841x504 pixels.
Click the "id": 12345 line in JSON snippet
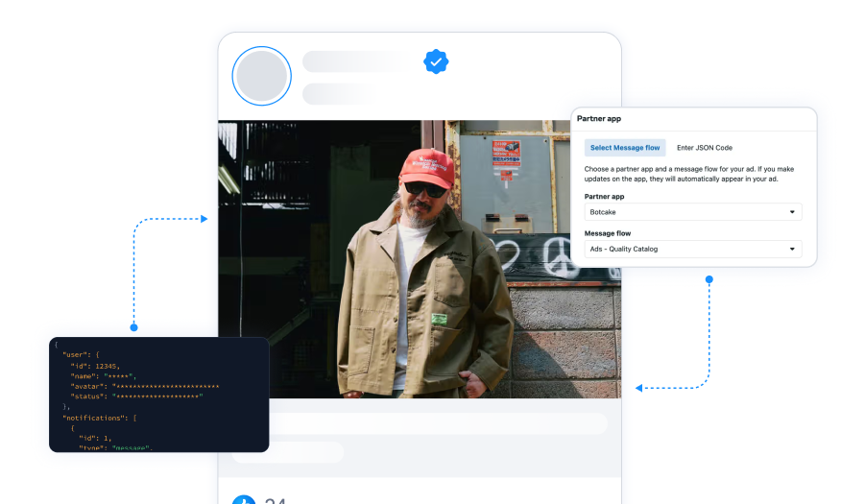point(95,366)
